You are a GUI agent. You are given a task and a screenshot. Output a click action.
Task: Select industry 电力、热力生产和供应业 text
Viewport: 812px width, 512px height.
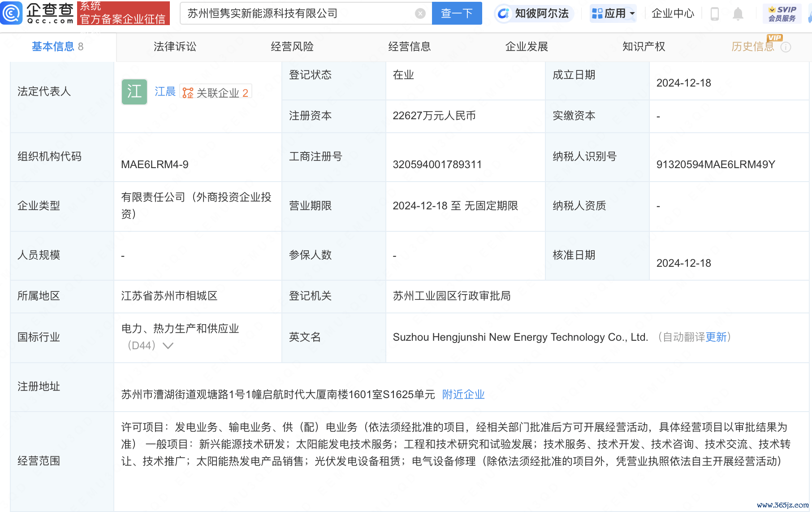180,329
